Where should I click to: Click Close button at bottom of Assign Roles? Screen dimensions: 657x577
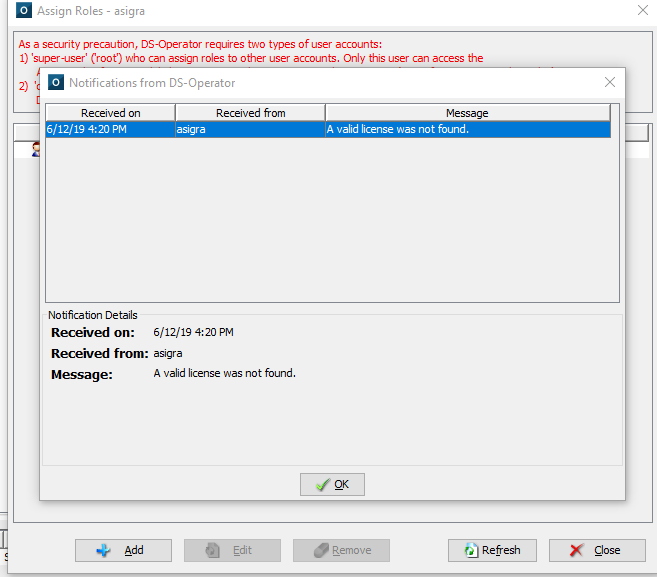point(597,550)
